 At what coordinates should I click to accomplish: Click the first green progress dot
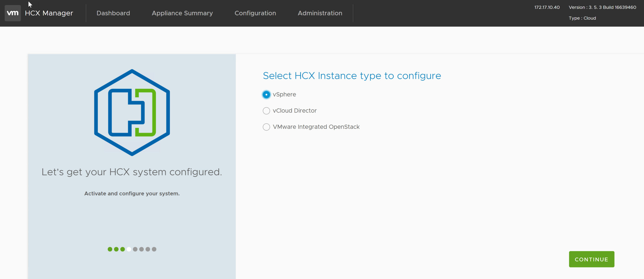click(110, 249)
